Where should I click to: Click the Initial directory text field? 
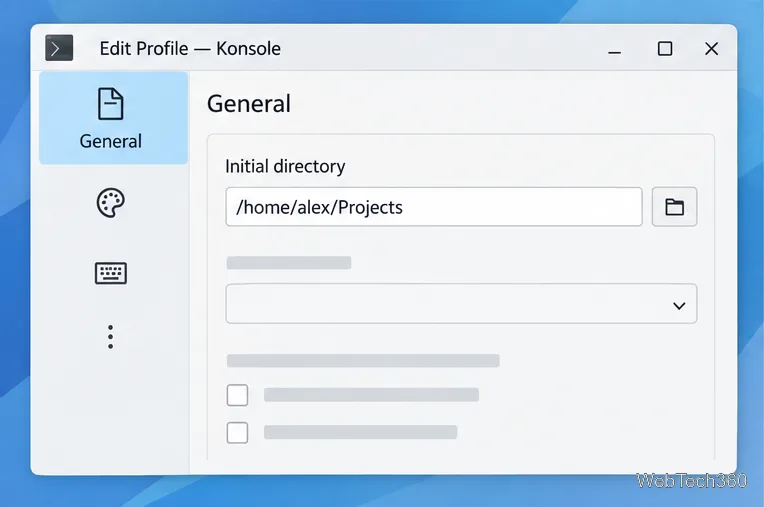click(434, 207)
